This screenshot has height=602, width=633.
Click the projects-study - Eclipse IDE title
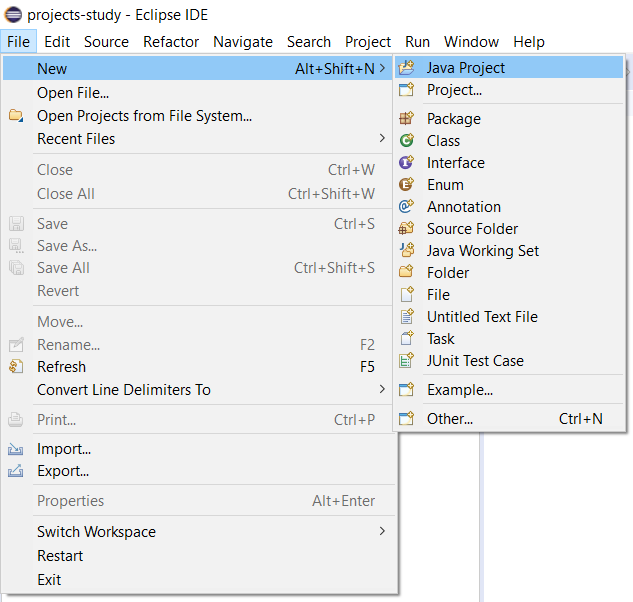click(117, 15)
